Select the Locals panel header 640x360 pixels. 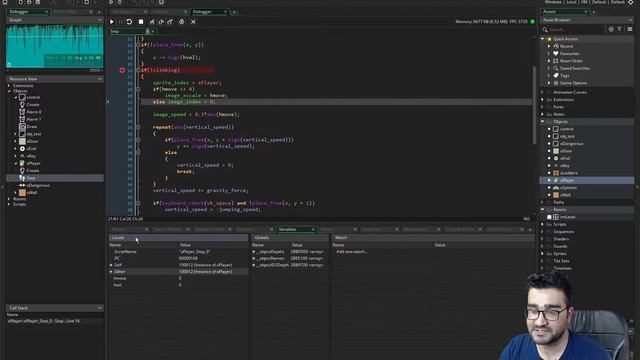click(178, 238)
